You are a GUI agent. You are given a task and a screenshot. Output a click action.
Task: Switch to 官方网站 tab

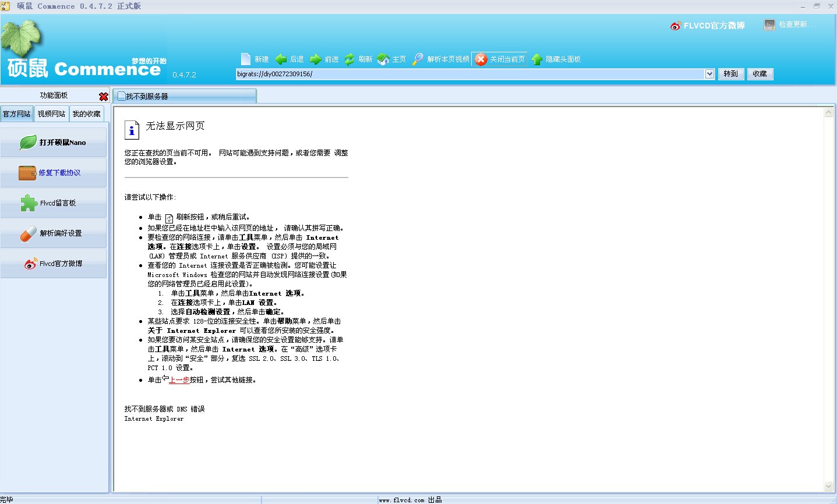tap(17, 114)
